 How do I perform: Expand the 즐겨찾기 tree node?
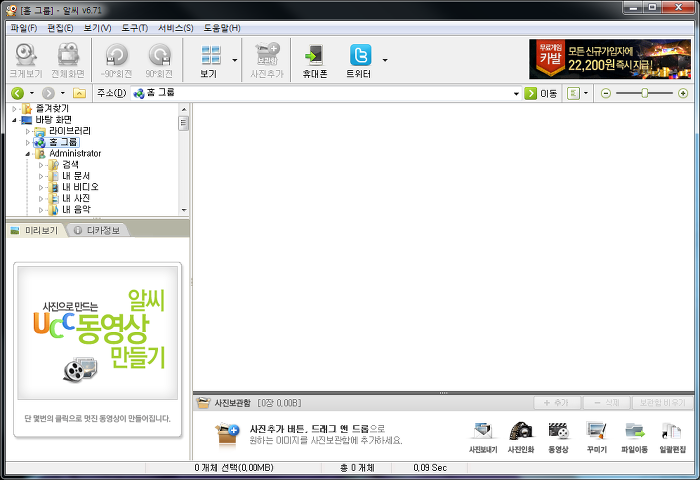pos(14,109)
